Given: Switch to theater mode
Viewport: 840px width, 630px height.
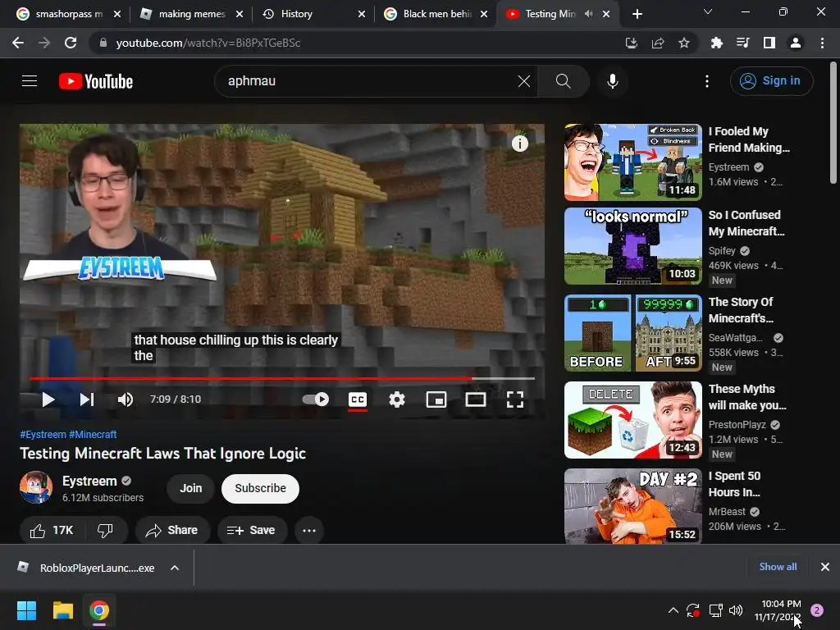Looking at the screenshot, I should tap(476, 399).
